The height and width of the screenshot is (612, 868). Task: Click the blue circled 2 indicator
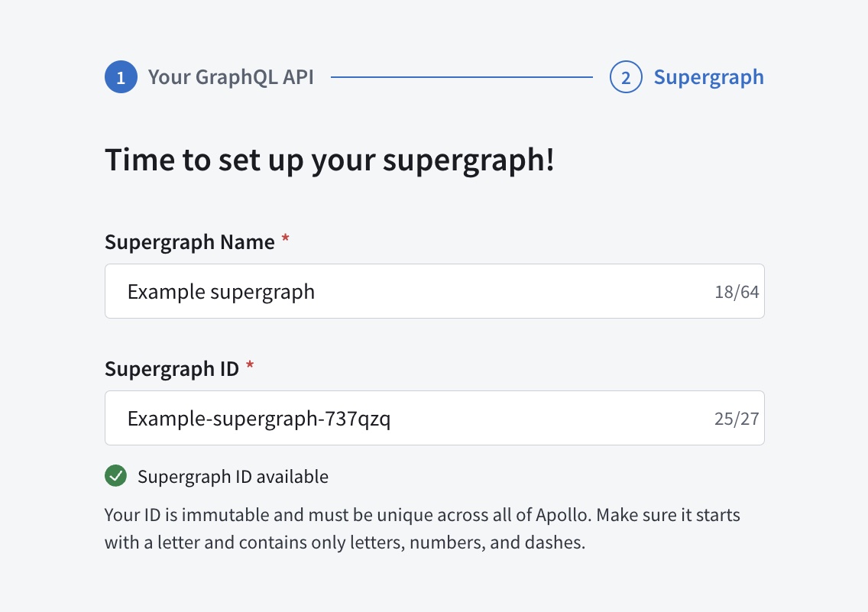(x=625, y=76)
